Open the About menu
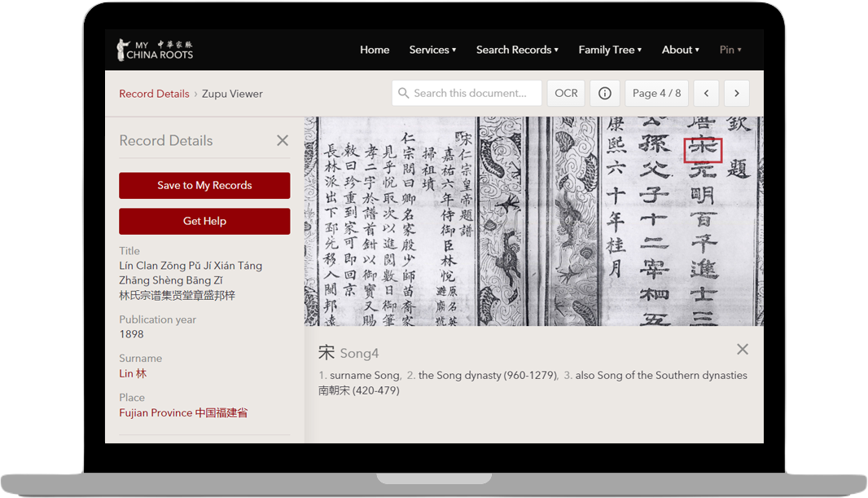Viewport: 868px width, 498px height. pyautogui.click(x=680, y=50)
